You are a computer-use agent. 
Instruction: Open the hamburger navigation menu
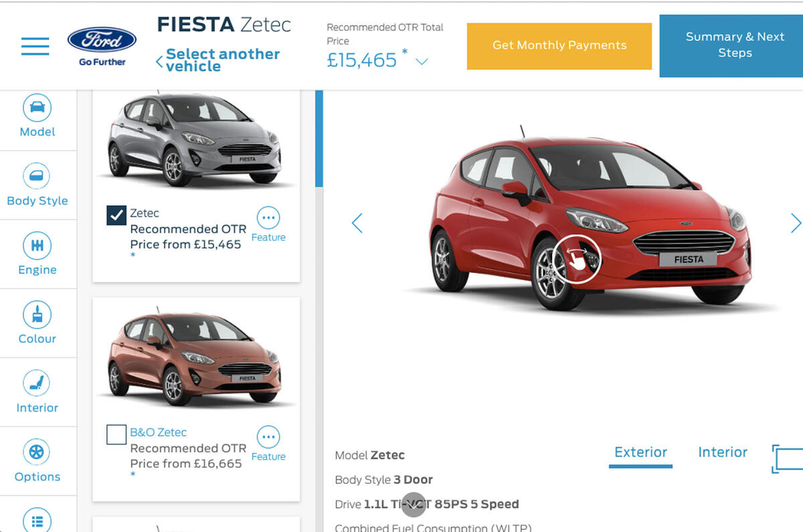coord(34,46)
